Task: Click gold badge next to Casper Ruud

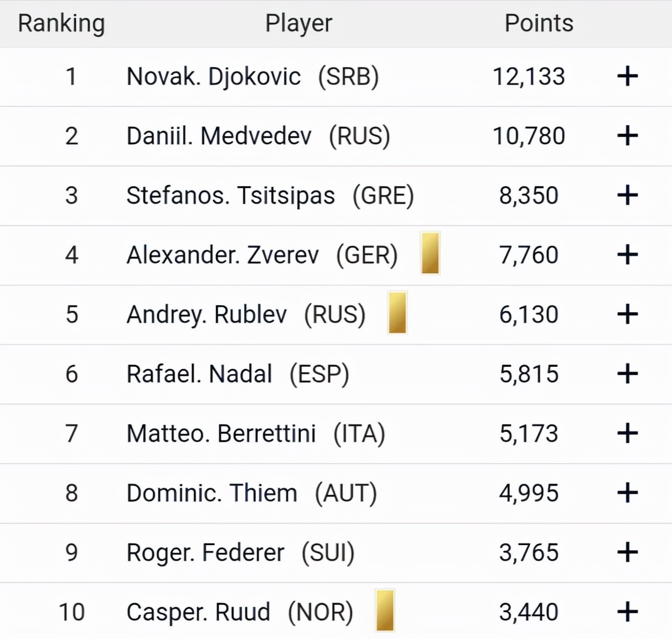Action: pyautogui.click(x=385, y=610)
